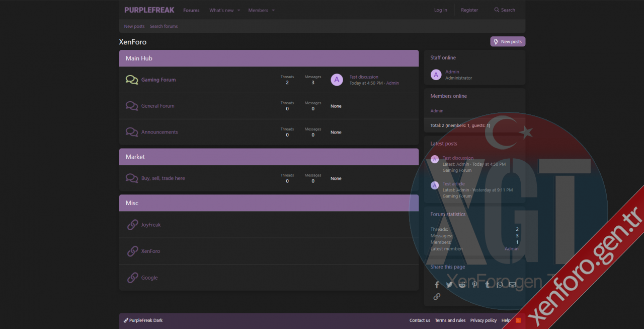
Task: Click the chain-link icon next to JoyFreak
Action: [132, 225]
